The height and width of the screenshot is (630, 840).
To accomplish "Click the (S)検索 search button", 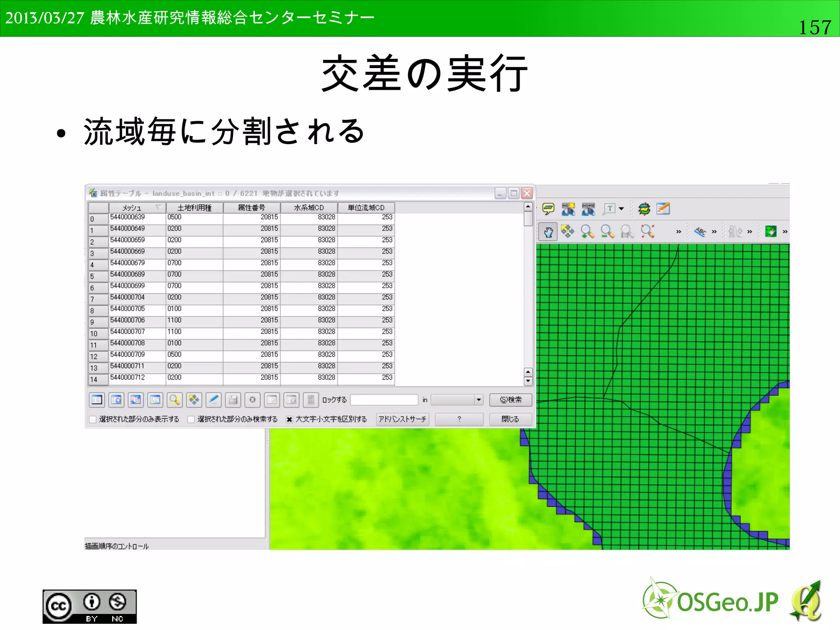I will pyautogui.click(x=511, y=400).
